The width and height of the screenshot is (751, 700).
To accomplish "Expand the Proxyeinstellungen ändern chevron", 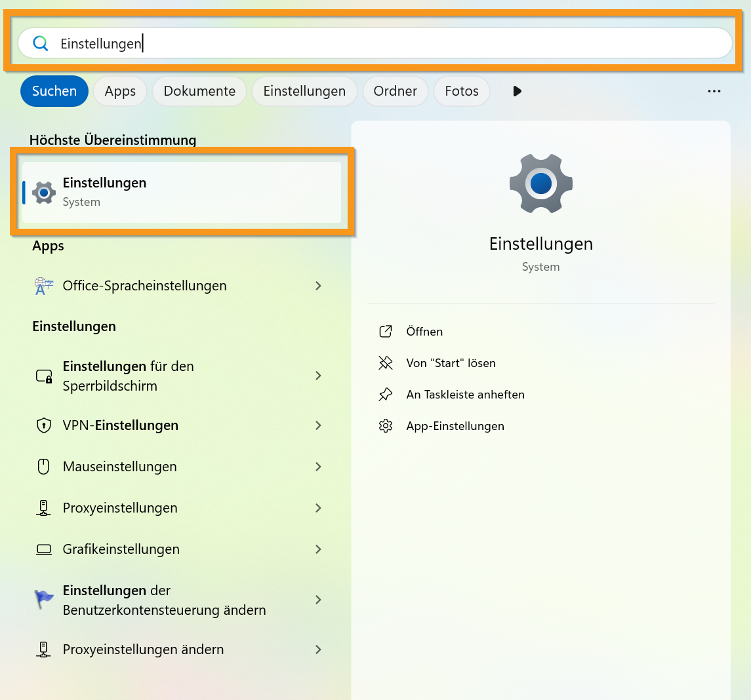I will click(318, 650).
